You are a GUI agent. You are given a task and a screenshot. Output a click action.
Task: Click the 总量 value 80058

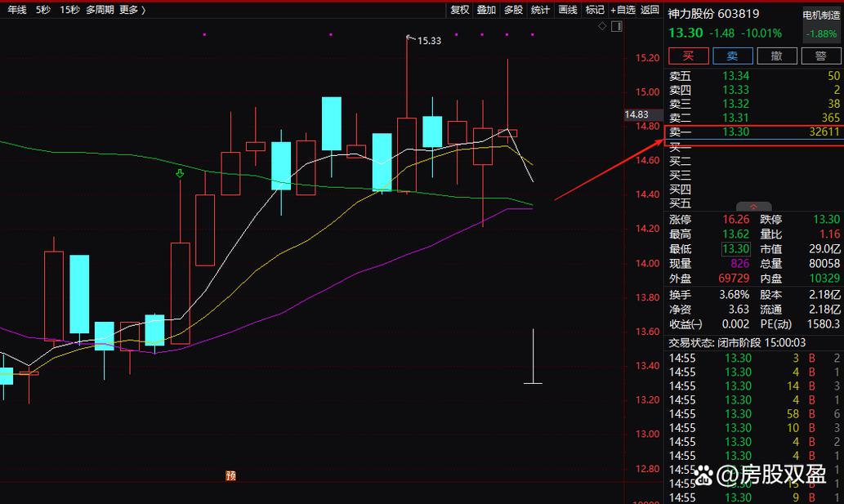pos(824,264)
